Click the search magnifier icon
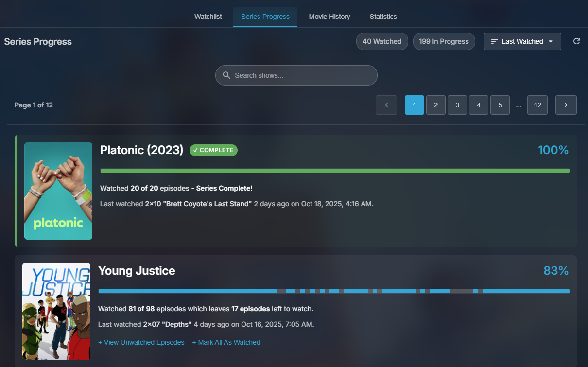The height and width of the screenshot is (367, 588). [226, 75]
